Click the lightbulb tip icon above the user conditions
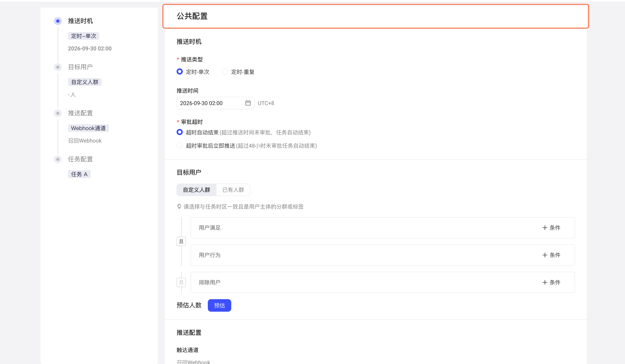The image size is (625, 364). click(x=179, y=206)
